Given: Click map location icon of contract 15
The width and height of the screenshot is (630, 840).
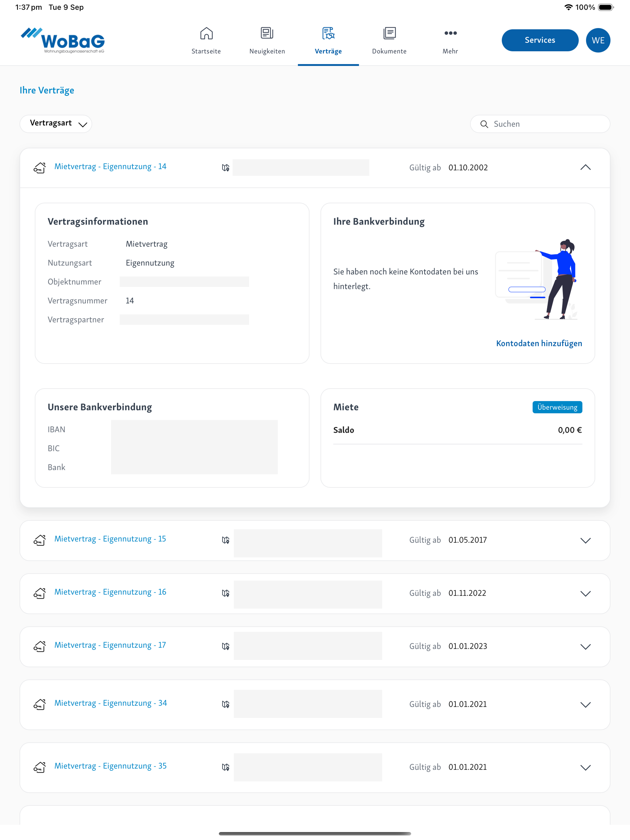Looking at the screenshot, I should (x=226, y=540).
